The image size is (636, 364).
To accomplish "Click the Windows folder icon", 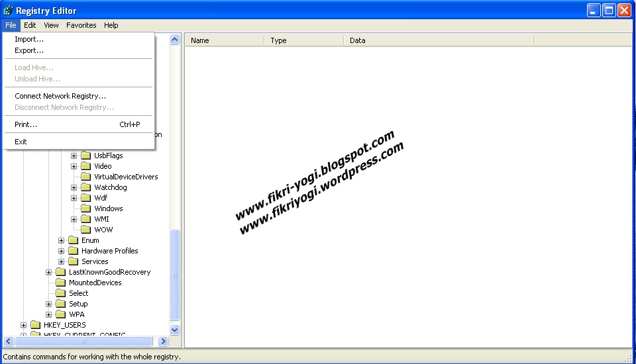I will tap(85, 208).
